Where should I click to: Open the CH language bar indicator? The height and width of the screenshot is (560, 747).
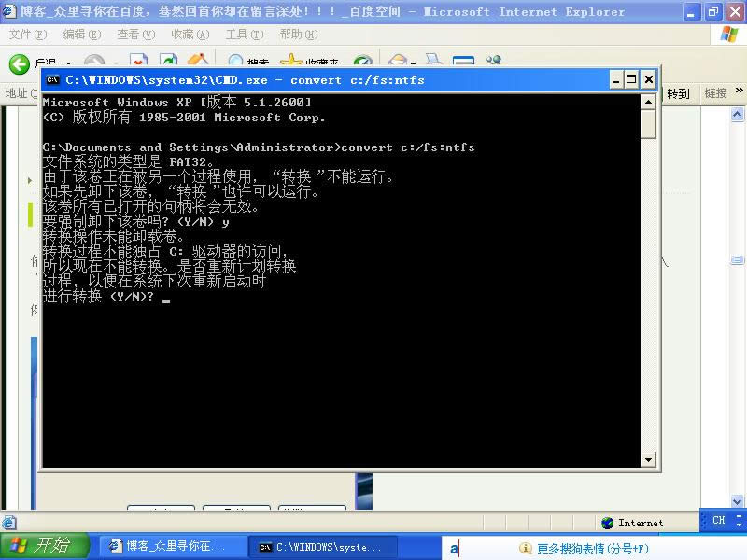(718, 521)
